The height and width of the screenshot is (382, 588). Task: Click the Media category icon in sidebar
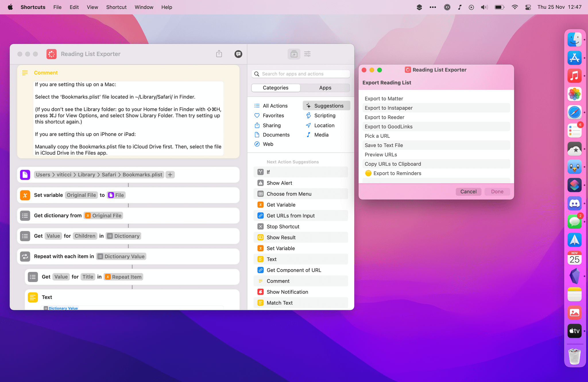pos(308,134)
